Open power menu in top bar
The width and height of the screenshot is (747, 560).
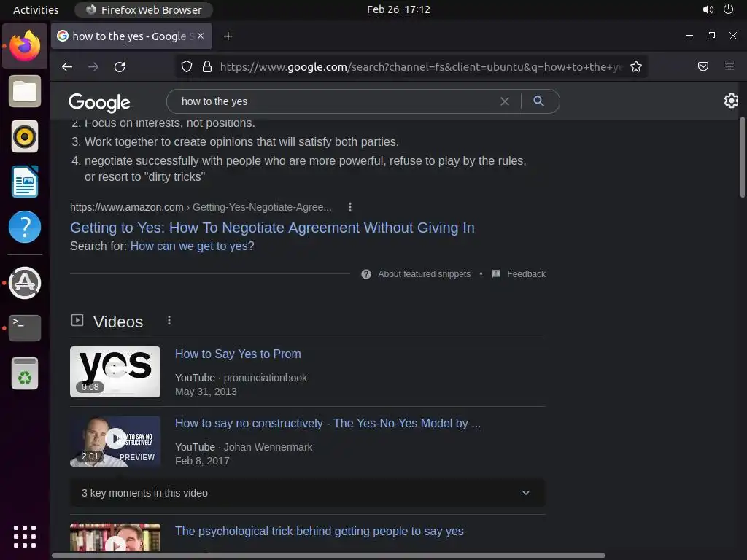728,9
